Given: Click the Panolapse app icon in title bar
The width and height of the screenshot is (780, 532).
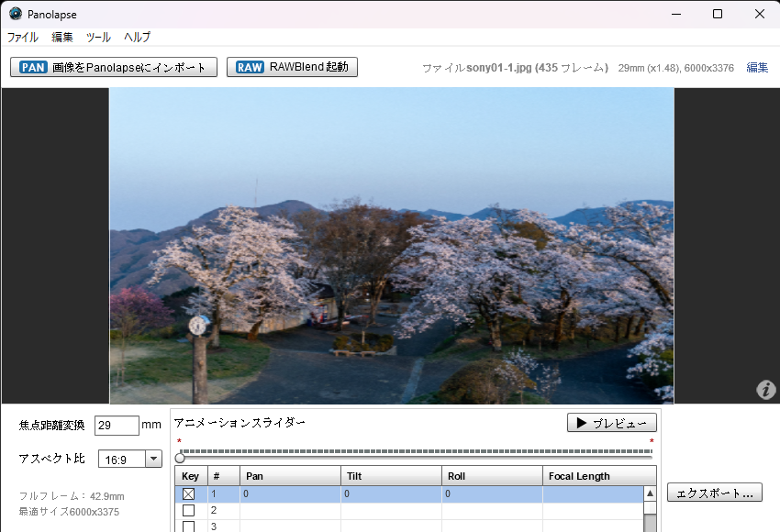Looking at the screenshot, I should (16, 14).
